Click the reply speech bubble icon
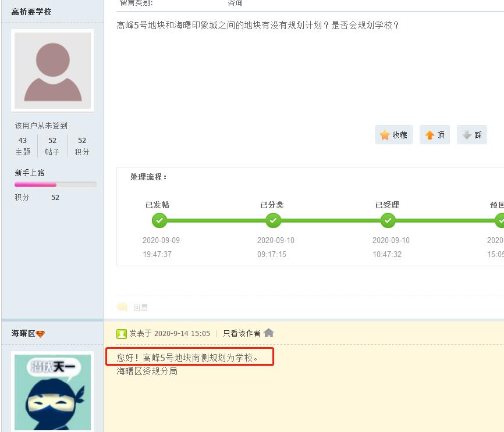504x432 pixels. [122, 307]
